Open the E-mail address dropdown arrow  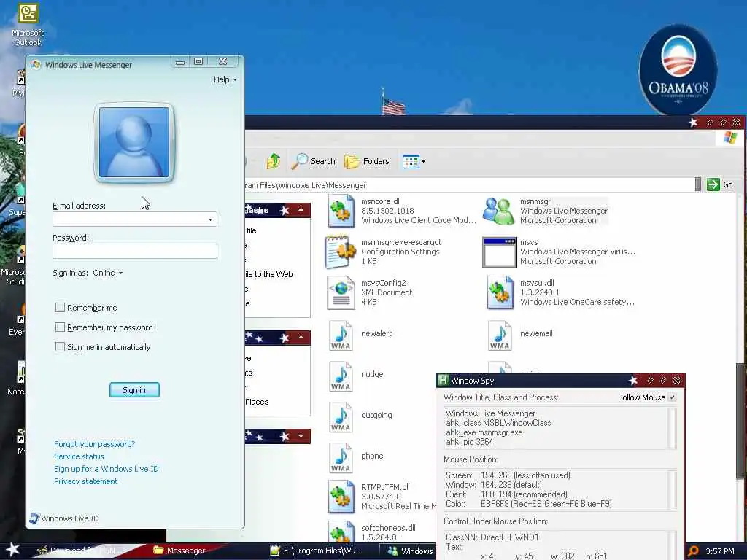pyautogui.click(x=210, y=219)
